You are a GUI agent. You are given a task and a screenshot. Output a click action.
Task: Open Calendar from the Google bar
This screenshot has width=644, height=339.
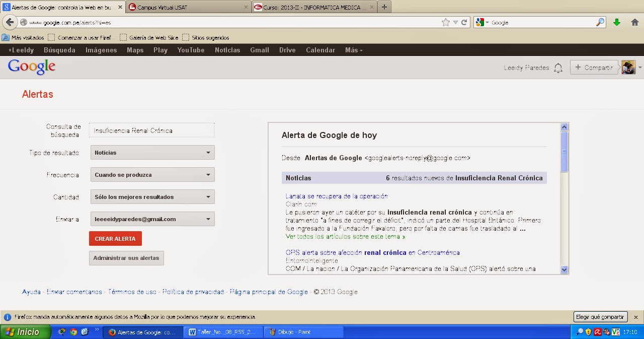pyautogui.click(x=320, y=50)
